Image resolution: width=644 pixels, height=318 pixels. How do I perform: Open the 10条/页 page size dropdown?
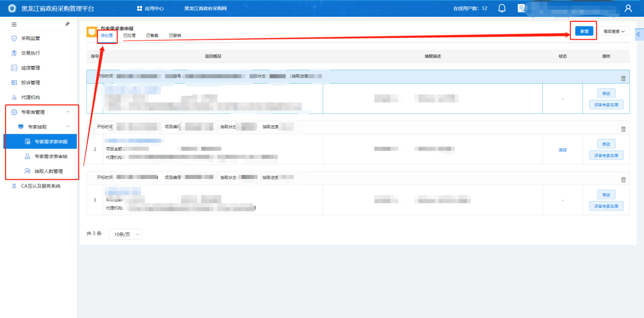(125, 234)
